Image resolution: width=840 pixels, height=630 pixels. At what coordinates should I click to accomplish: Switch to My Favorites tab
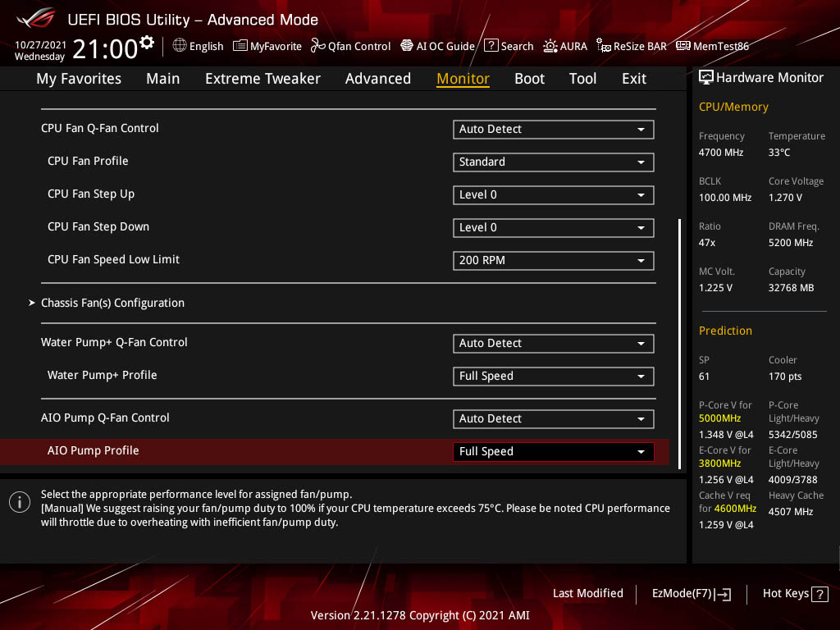click(79, 79)
